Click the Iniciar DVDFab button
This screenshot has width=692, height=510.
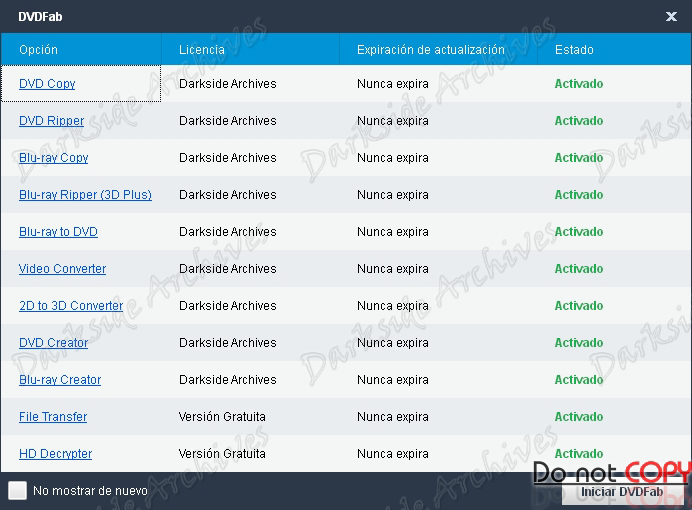coord(622,492)
